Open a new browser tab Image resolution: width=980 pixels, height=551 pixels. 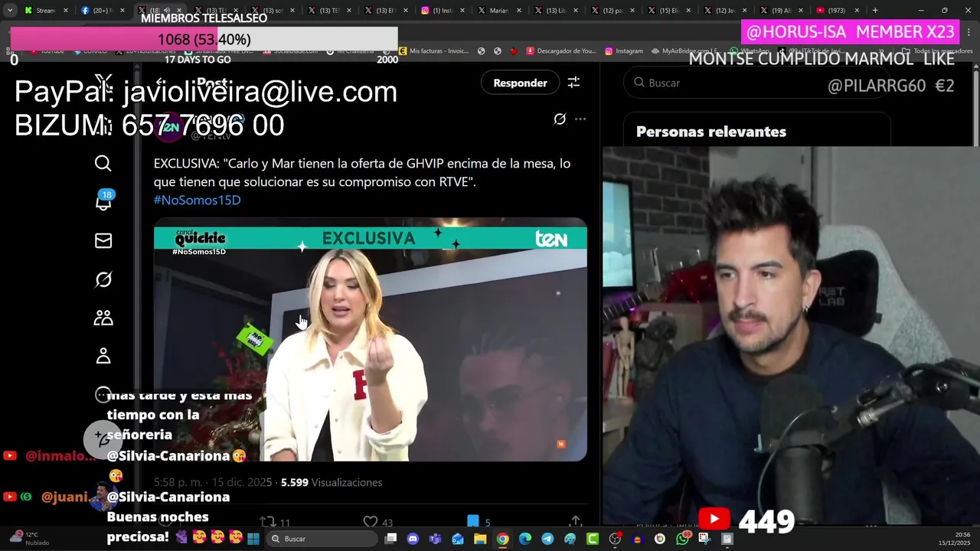[x=875, y=10]
